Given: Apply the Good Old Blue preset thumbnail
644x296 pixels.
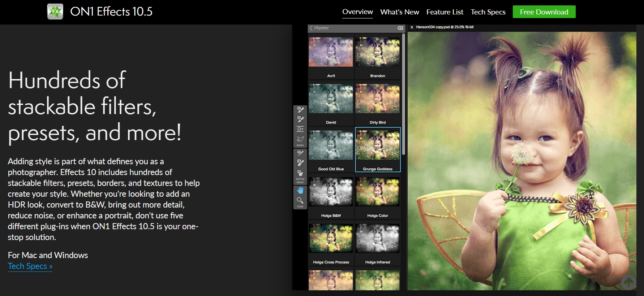Looking at the screenshot, I should [x=331, y=145].
